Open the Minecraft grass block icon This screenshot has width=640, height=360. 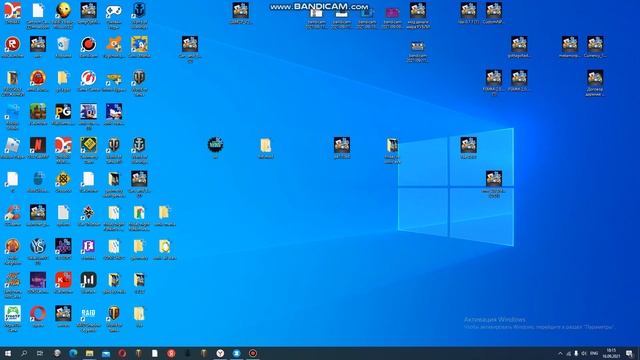[x=38, y=111]
